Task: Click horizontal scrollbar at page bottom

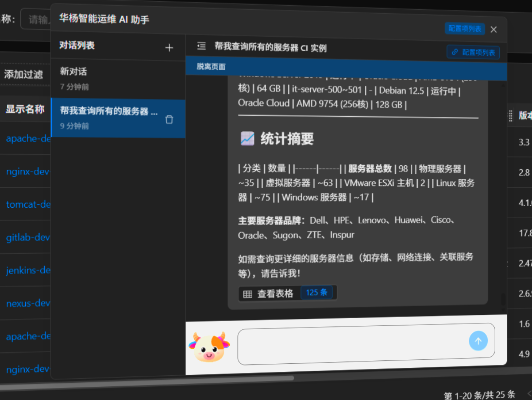Action: (147, 383)
